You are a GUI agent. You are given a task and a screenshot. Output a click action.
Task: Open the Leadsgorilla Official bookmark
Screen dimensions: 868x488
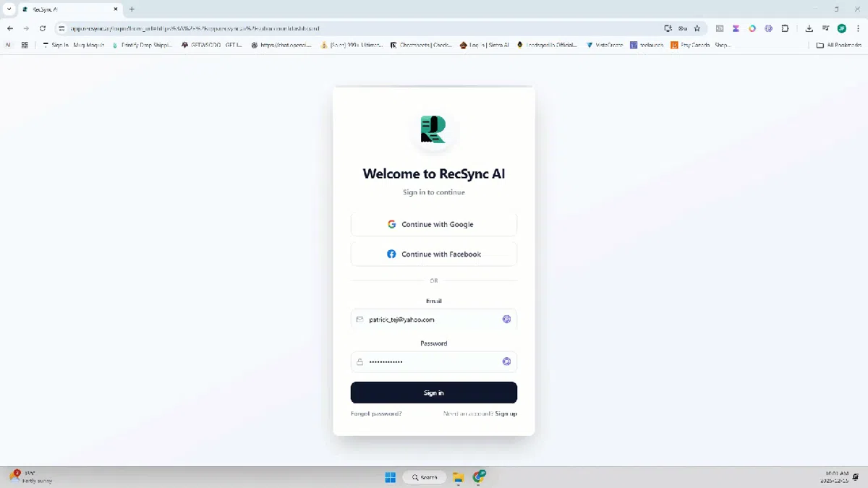(548, 45)
